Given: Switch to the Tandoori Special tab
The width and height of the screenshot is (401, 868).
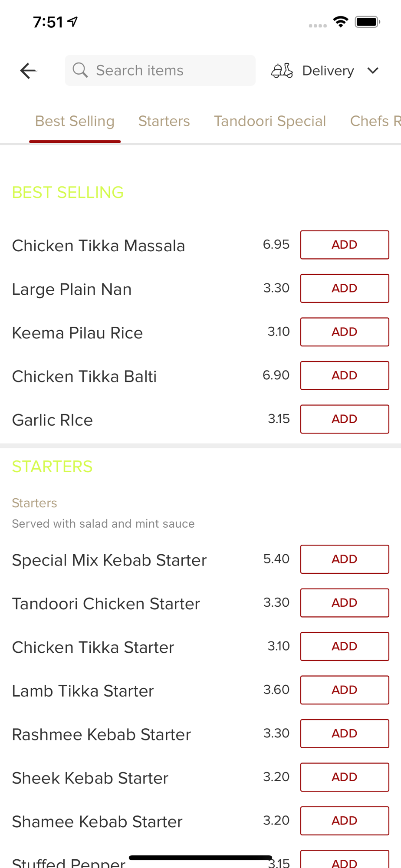Looking at the screenshot, I should (x=270, y=121).
